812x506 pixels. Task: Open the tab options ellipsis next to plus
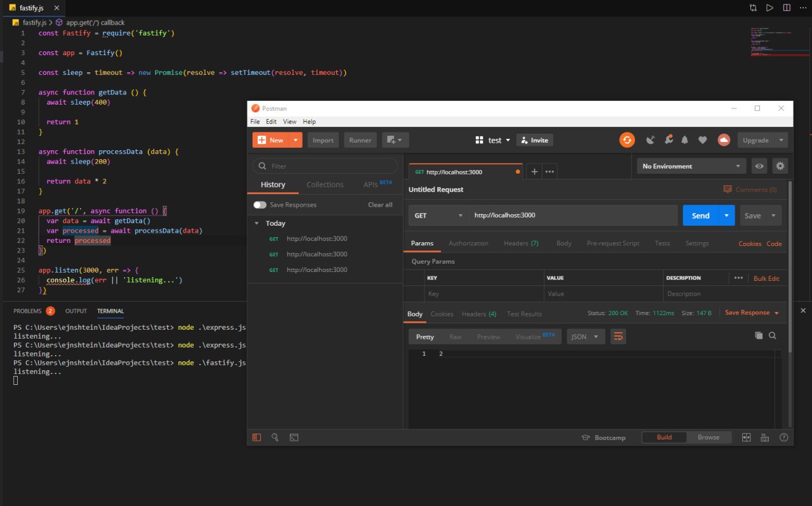549,171
